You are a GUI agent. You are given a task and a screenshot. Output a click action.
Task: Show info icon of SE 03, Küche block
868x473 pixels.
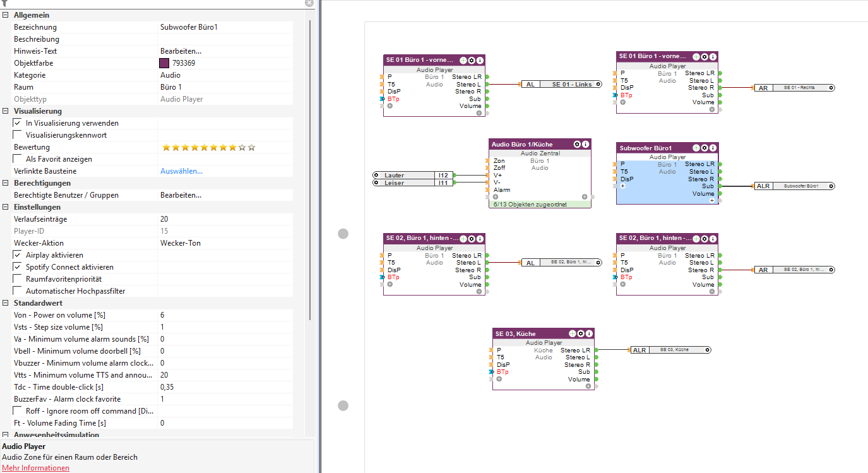tap(589, 333)
